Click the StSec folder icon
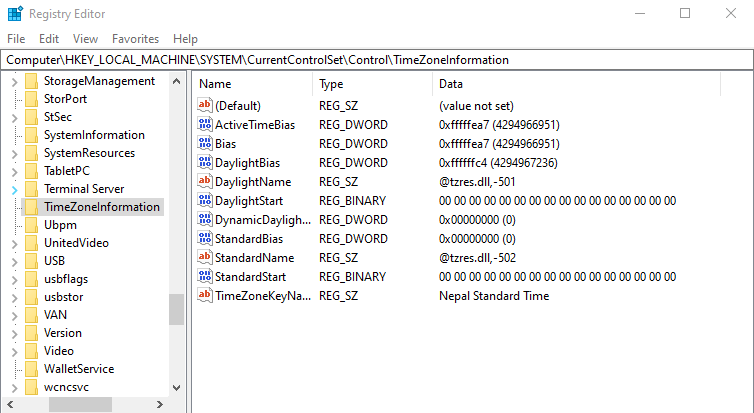The height and width of the screenshot is (413, 754). coord(31,117)
